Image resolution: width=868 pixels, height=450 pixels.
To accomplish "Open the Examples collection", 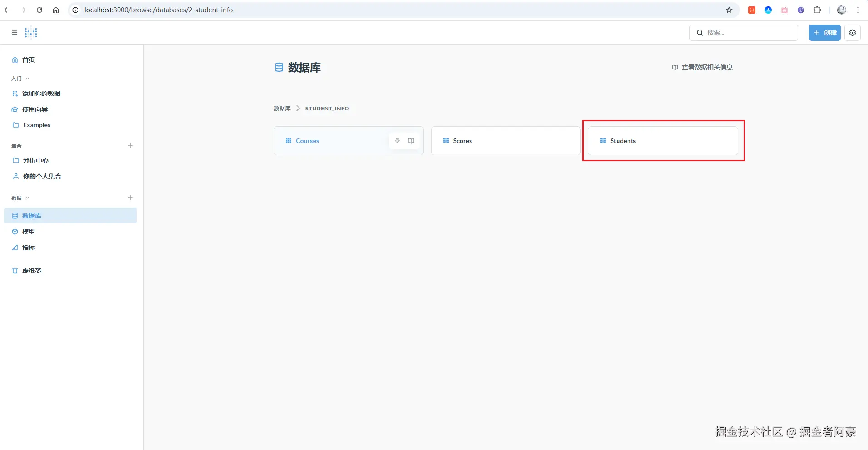I will [70, 125].
